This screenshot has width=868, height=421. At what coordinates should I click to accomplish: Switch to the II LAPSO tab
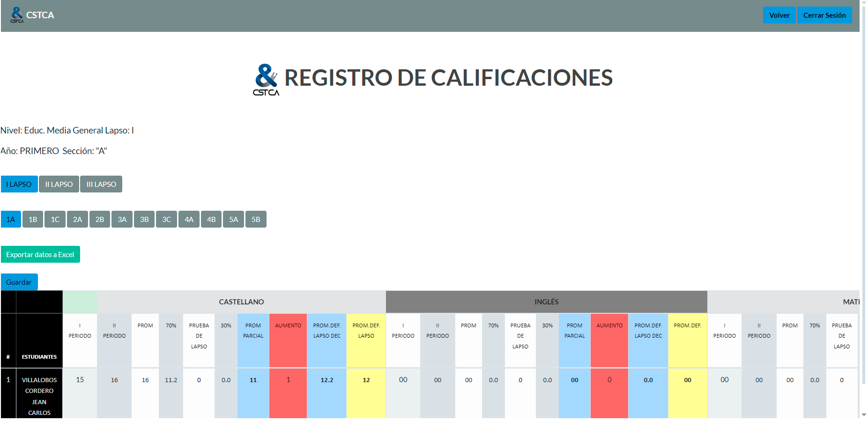click(x=59, y=185)
